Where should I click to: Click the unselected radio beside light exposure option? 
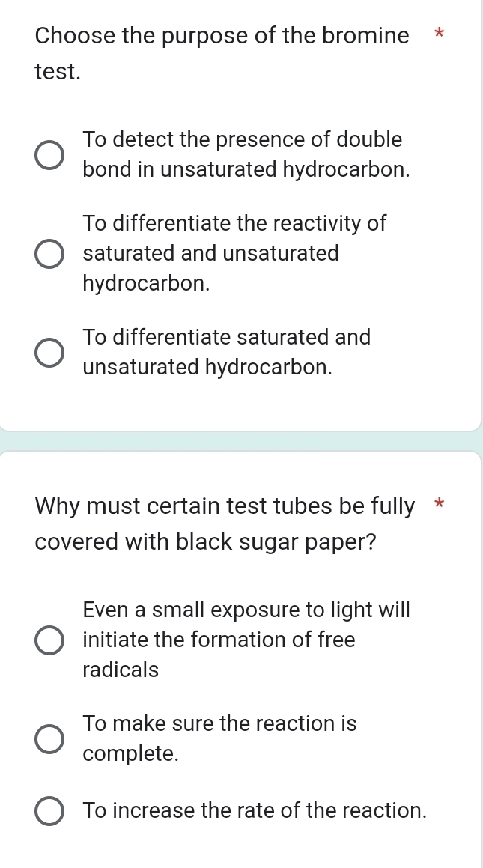(49, 640)
